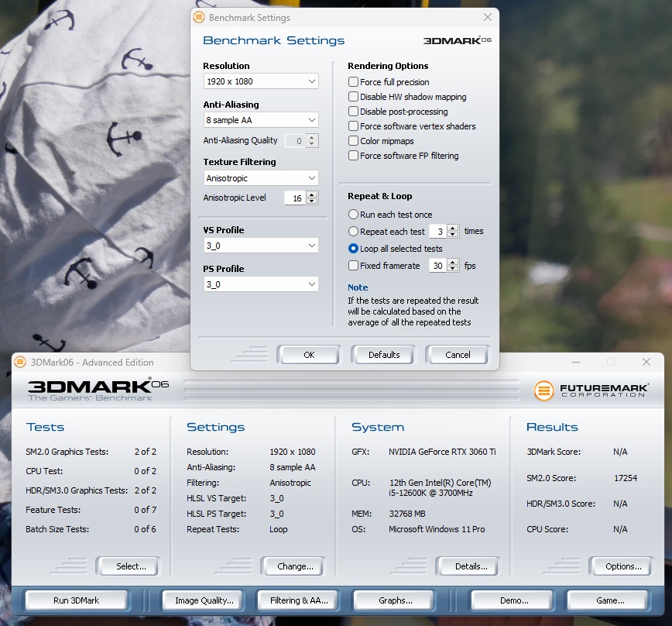This screenshot has height=626, width=672.
Task: Click the CPU text i5-12600K @ 3700MHz
Action: pos(430,493)
